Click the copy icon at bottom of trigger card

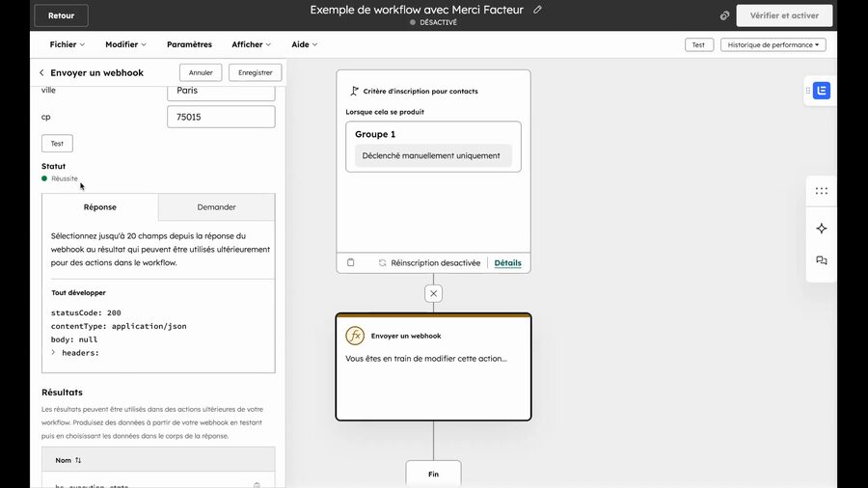[x=350, y=262]
